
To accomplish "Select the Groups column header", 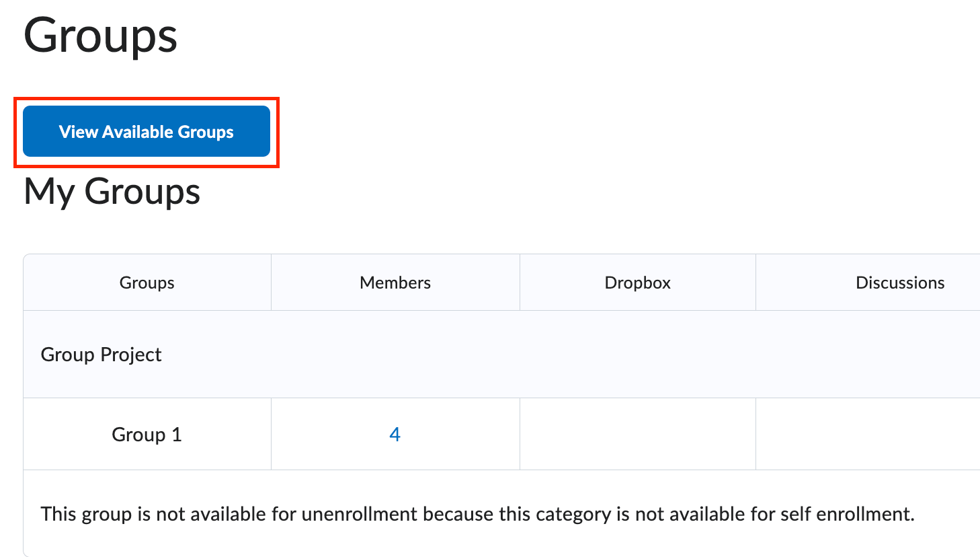I will coord(147,283).
